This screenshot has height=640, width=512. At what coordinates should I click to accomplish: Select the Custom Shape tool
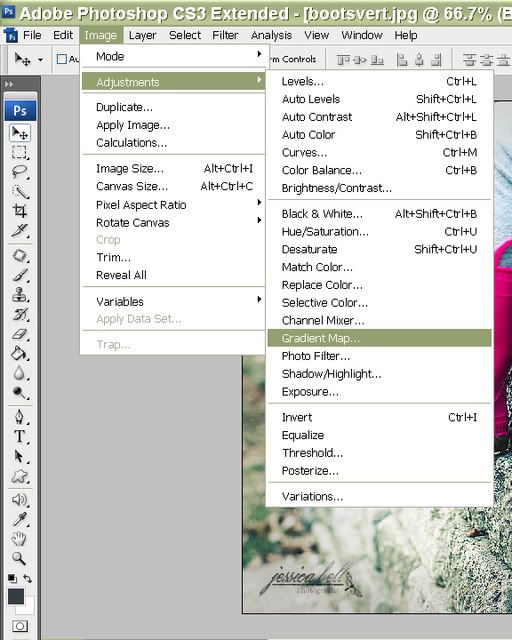(20, 476)
